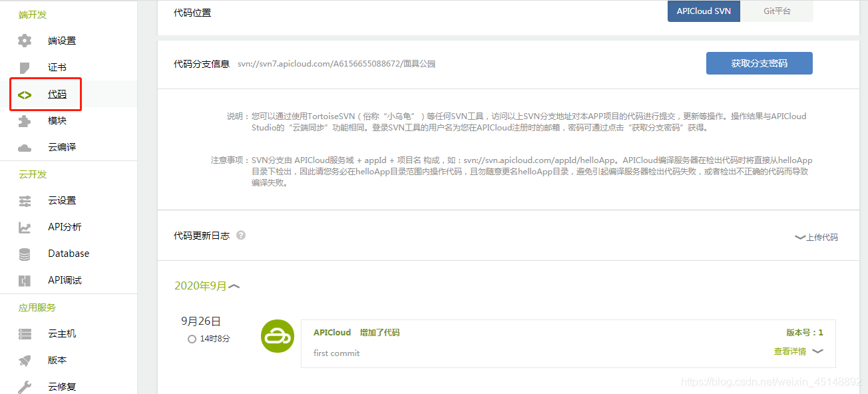Click the green APICloud avatar logo
The height and width of the screenshot is (394, 868).
[278, 336]
